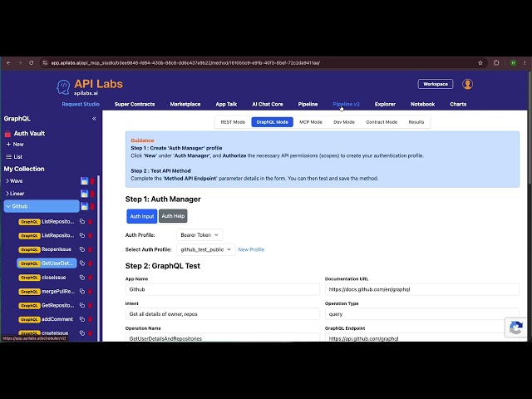Reload the page in the browser
The image size is (532, 399).
click(x=32, y=63)
